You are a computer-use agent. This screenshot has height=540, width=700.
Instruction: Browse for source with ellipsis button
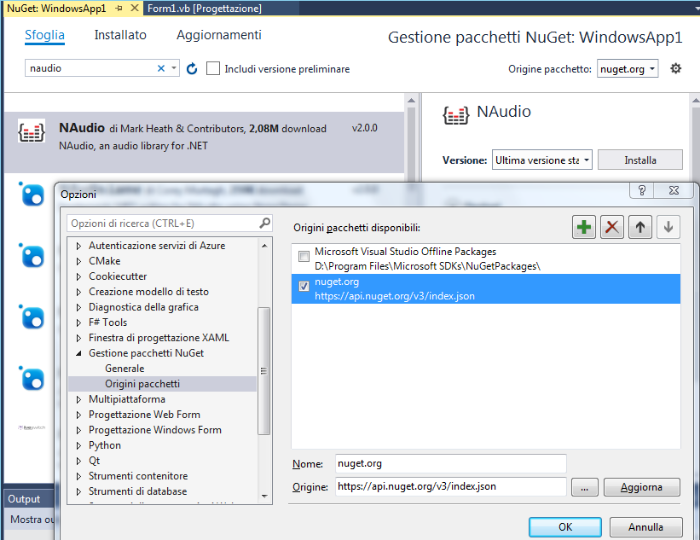(584, 487)
